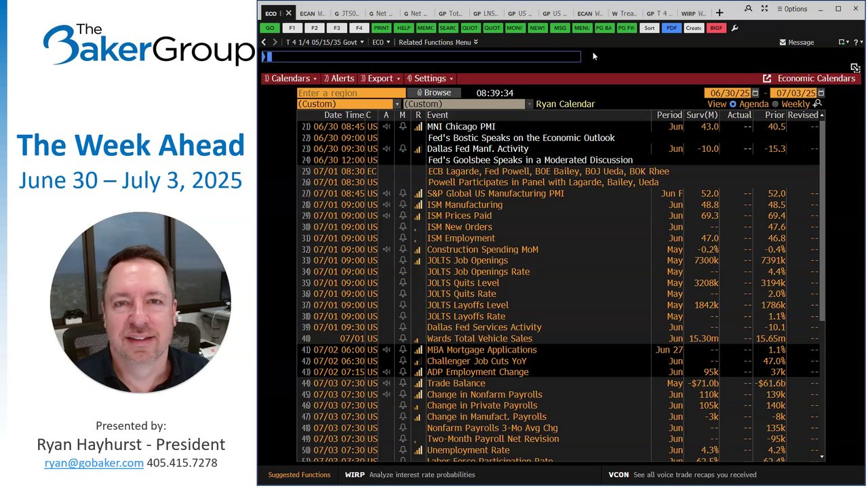This screenshot has height=488, width=868.
Task: Open the T 4 1/4 05/15/35 Govt dropdown
Action: pyautogui.click(x=325, y=42)
